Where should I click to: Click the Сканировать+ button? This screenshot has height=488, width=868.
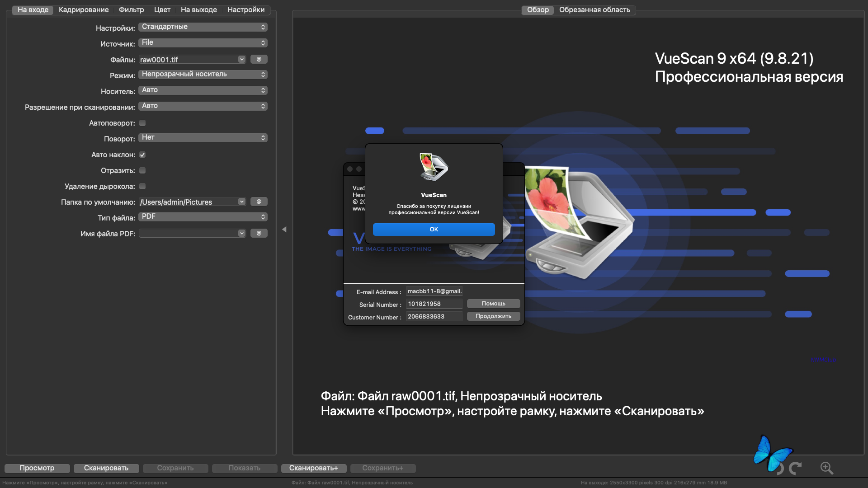pyautogui.click(x=314, y=468)
